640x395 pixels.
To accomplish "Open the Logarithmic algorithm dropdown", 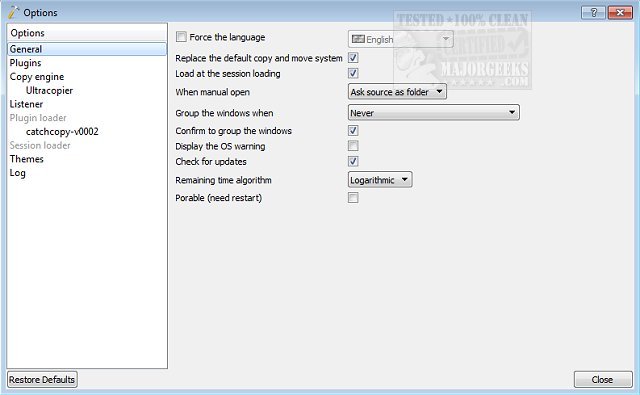I will (x=380, y=180).
